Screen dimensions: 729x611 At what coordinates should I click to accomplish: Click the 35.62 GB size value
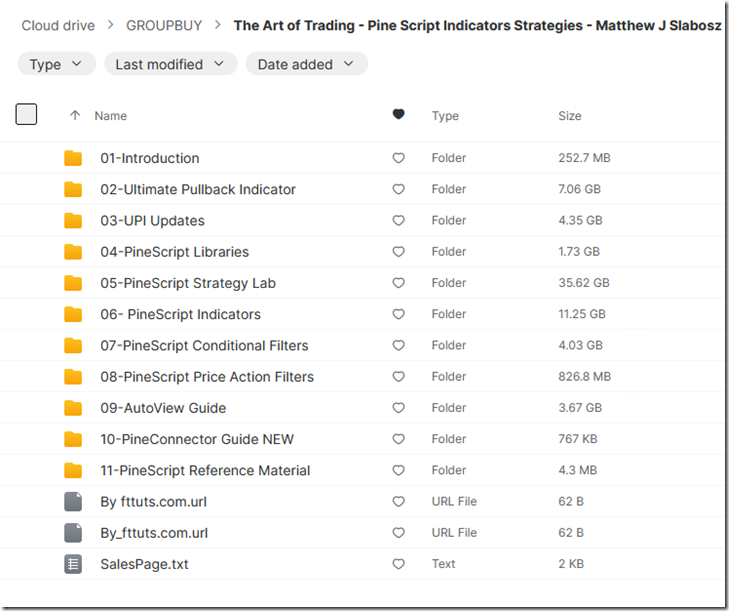[x=584, y=283]
